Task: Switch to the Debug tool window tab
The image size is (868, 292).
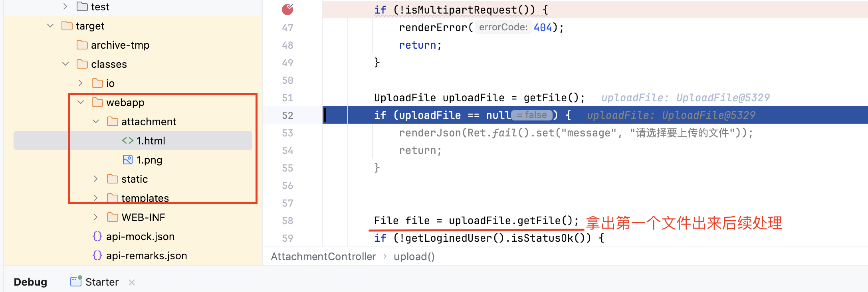Action: (30, 282)
